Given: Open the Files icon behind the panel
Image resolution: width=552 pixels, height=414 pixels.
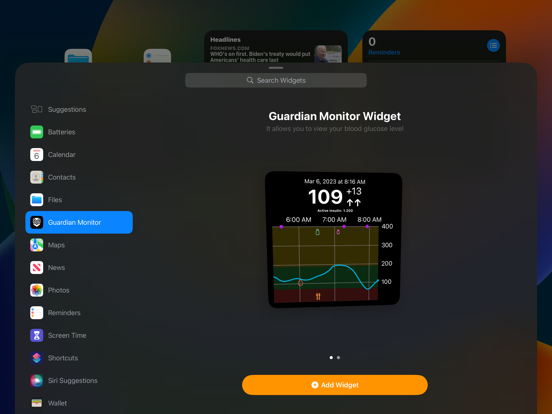Looking at the screenshot, I should point(78,56).
